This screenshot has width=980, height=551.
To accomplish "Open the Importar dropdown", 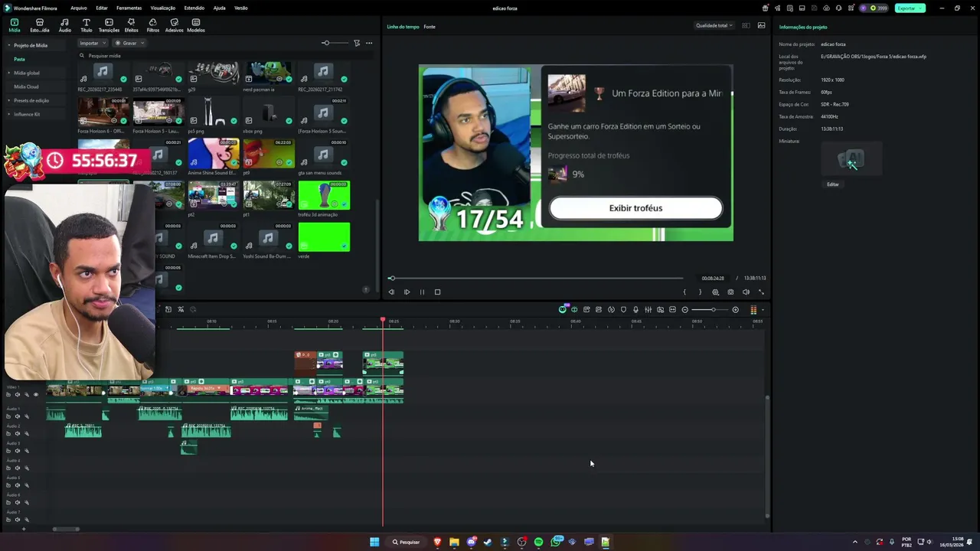I will 92,43.
